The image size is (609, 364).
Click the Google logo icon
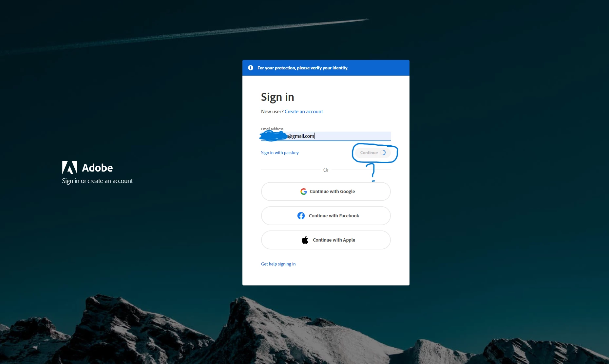click(x=304, y=191)
